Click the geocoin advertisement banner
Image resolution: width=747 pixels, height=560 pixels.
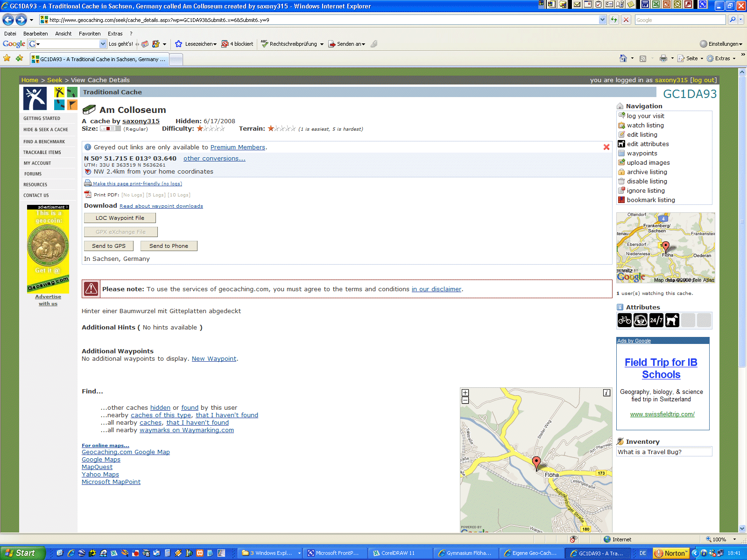click(x=48, y=249)
